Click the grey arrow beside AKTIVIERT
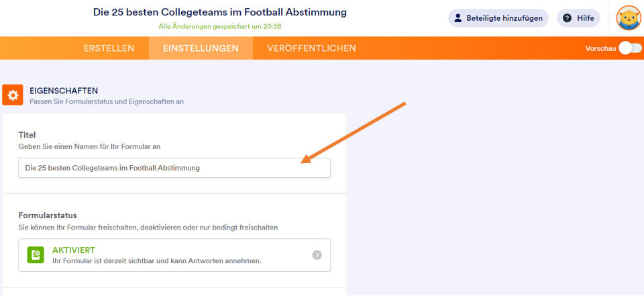Image resolution: width=644 pixels, height=296 pixels. [x=317, y=255]
